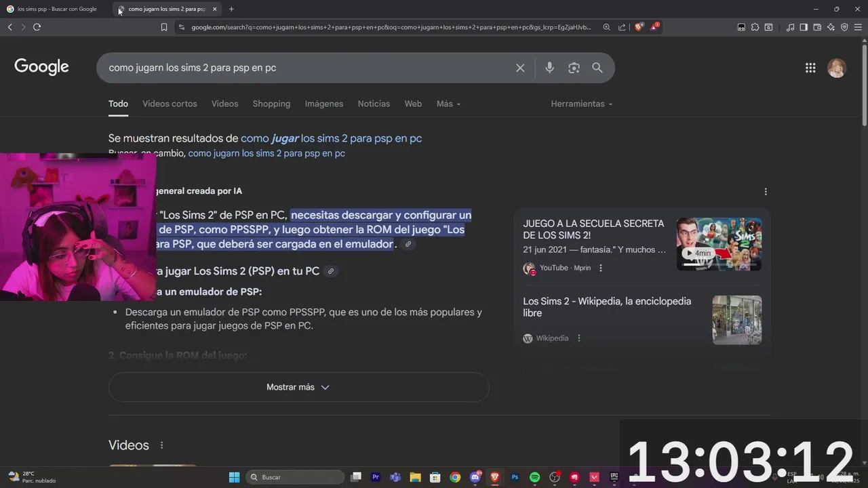Open Photoshop from the taskbar
The height and width of the screenshot is (488, 868).
[515, 477]
